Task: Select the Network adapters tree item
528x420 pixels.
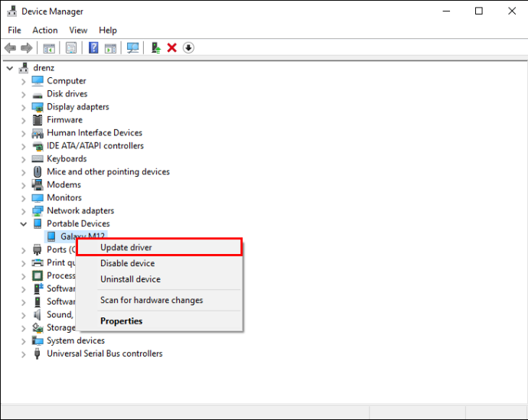Action: tap(80, 210)
